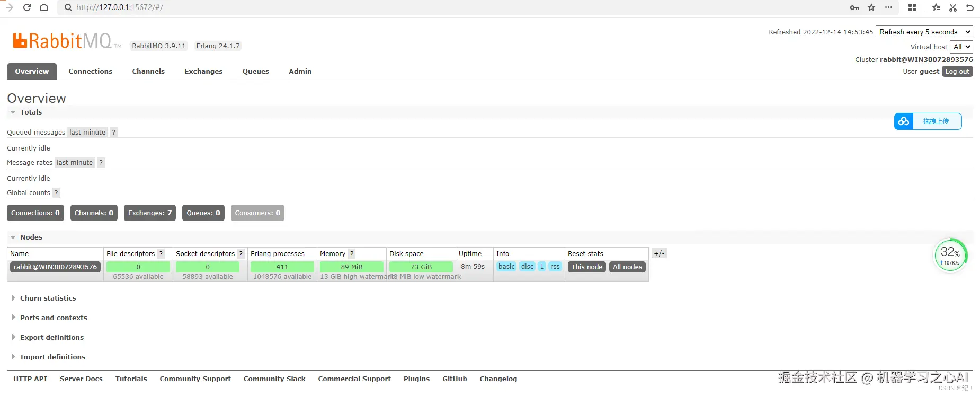
Task: Open the browser apps grid icon
Action: (912, 7)
